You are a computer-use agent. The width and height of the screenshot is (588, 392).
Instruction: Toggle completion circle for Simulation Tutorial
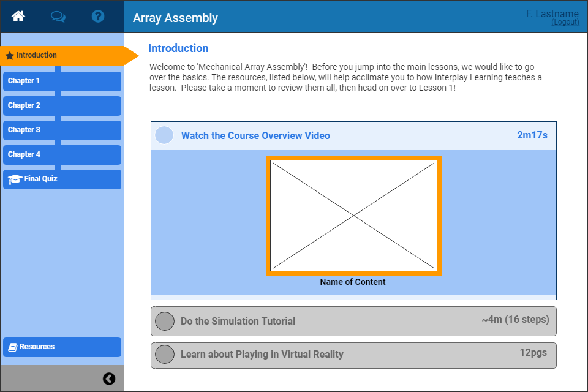coord(165,321)
